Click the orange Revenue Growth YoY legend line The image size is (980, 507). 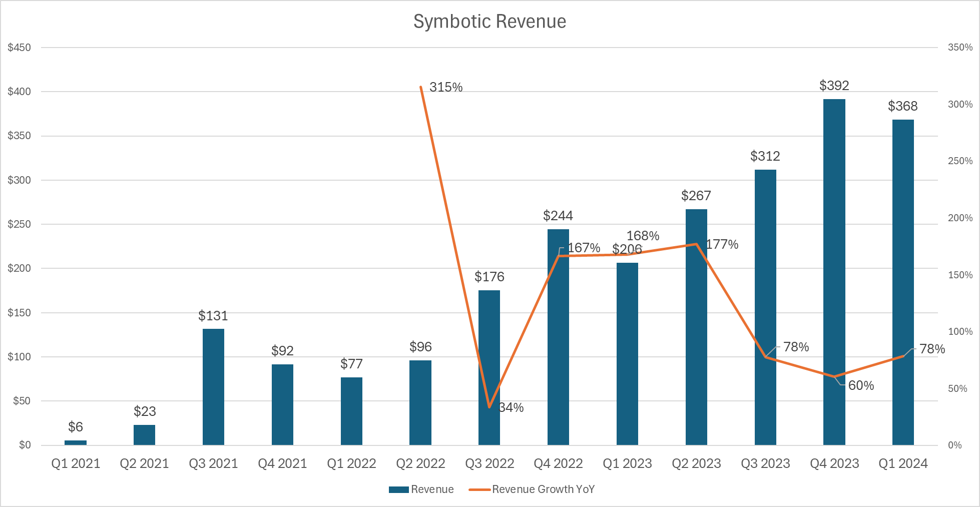(479, 489)
